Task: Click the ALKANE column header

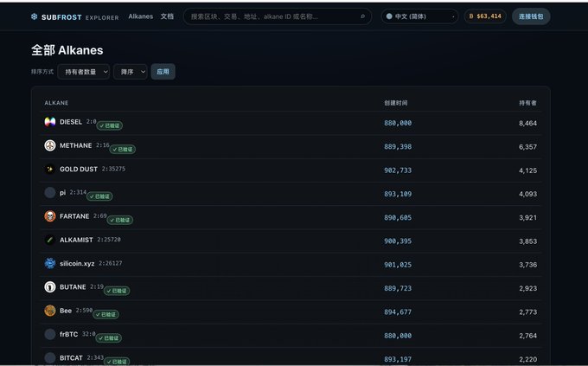Action: coord(56,103)
